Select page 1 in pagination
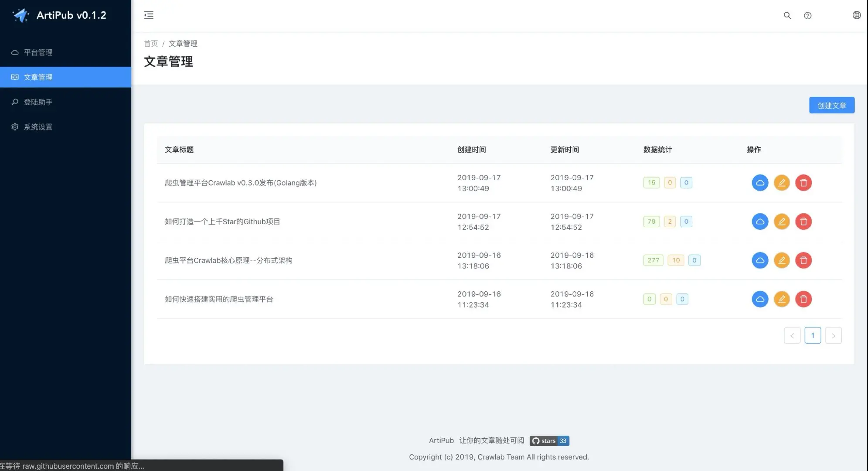 click(813, 335)
